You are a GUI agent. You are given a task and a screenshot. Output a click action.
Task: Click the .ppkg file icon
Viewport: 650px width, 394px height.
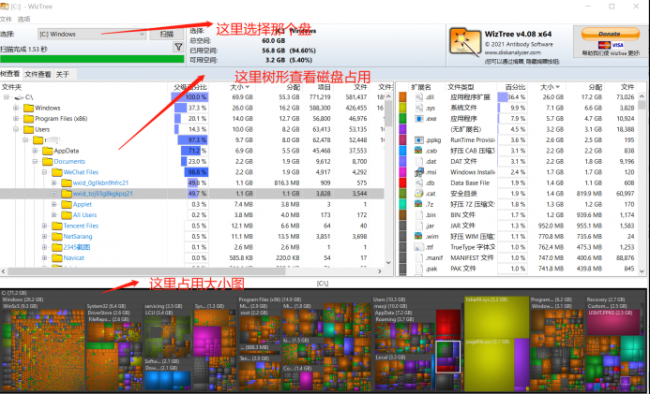click(419, 140)
